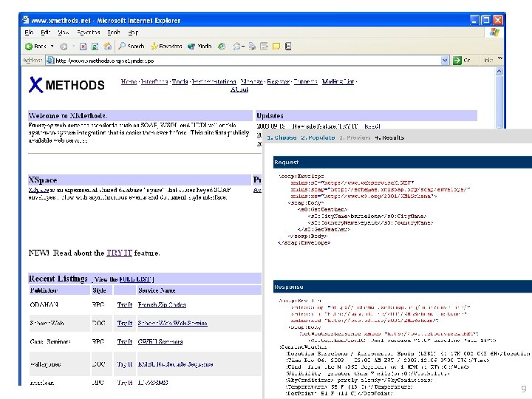Viewport: 532px width, 399px height.
Task: Click the IE document icon in title bar
Action: pyautogui.click(x=25, y=20)
